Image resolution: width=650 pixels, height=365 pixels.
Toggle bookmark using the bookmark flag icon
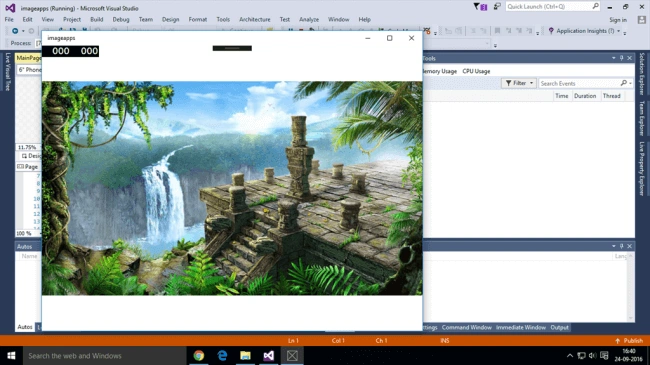click(x=497, y=31)
